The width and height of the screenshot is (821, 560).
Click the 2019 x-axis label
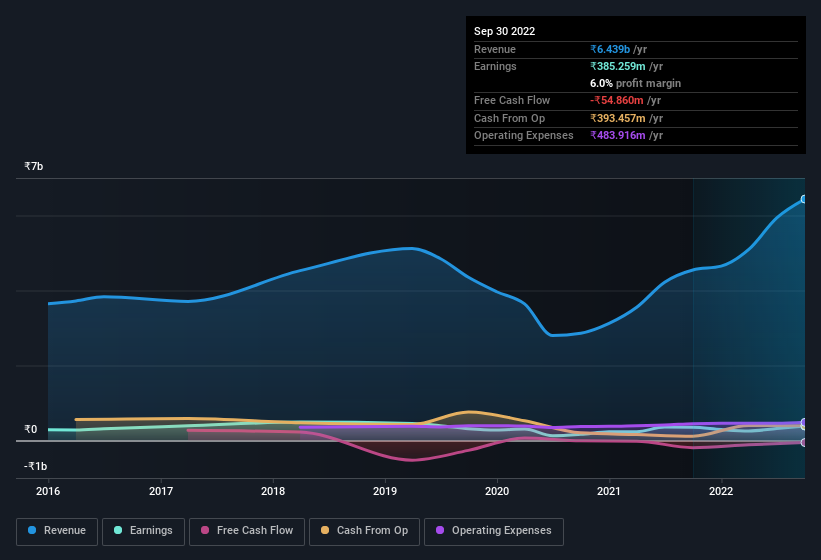[385, 491]
